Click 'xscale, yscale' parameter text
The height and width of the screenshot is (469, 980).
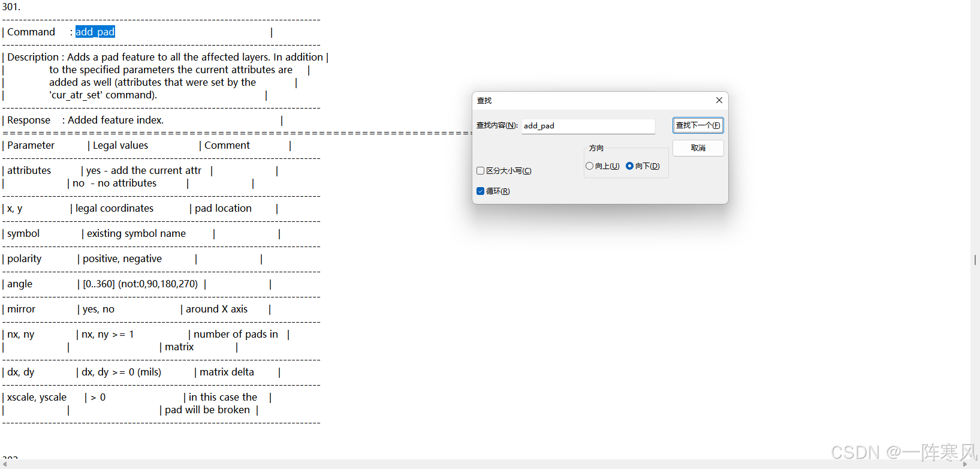pyautogui.click(x=37, y=398)
